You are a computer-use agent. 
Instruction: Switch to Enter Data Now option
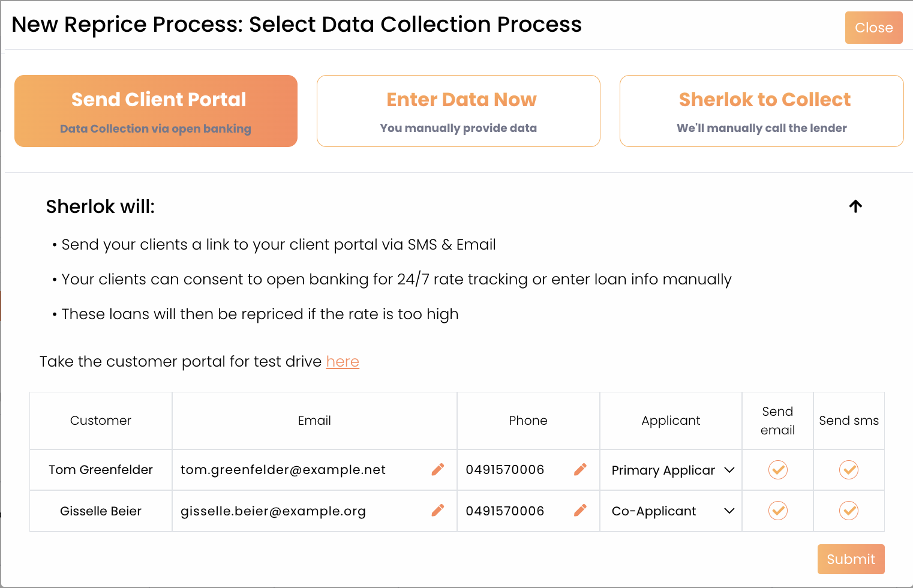click(458, 111)
